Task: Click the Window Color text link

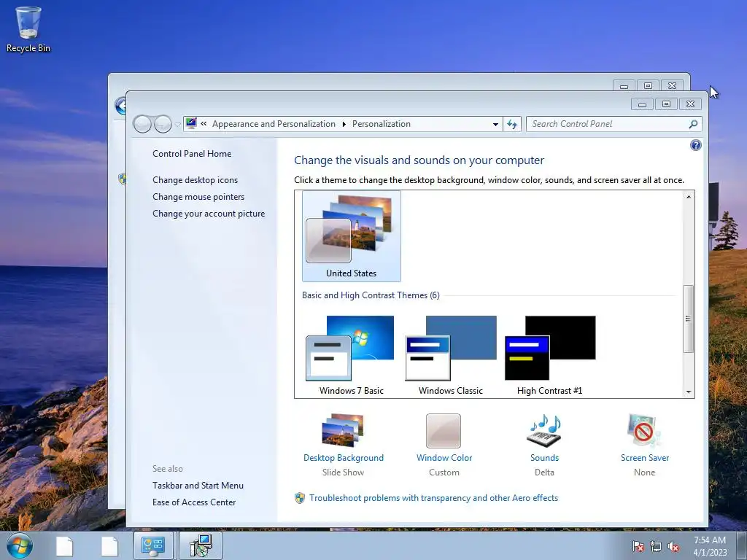Action: click(x=444, y=458)
